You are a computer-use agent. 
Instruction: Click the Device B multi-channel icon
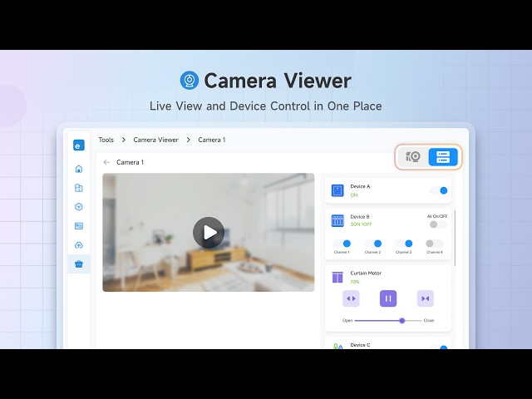tap(337, 220)
